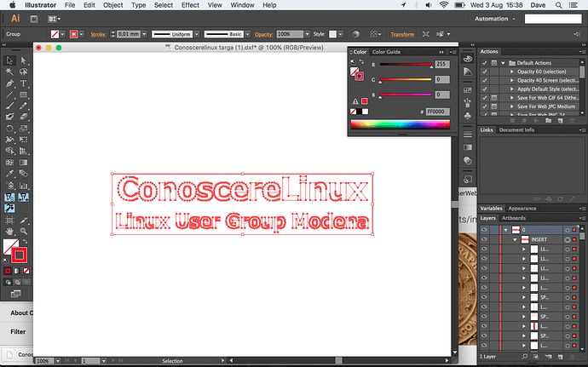588x367 pixels.
Task: Open the Gradient panel icon in dock
Action: coord(467,147)
